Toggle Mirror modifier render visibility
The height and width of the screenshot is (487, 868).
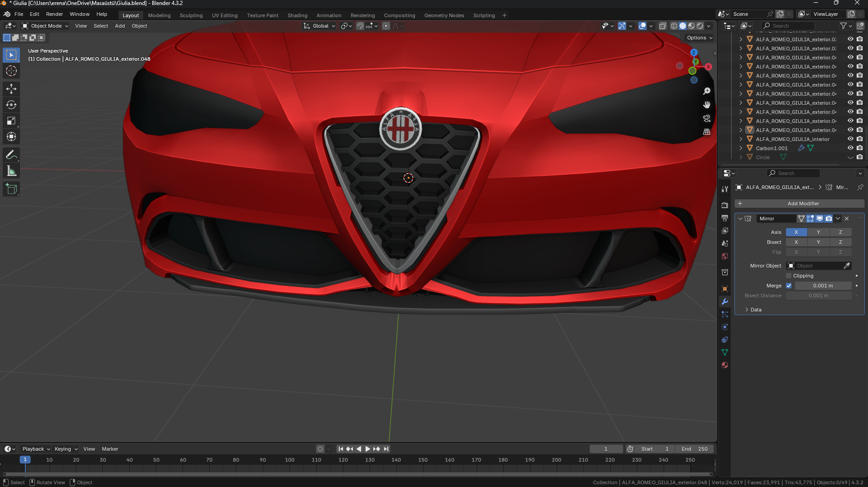coord(829,219)
